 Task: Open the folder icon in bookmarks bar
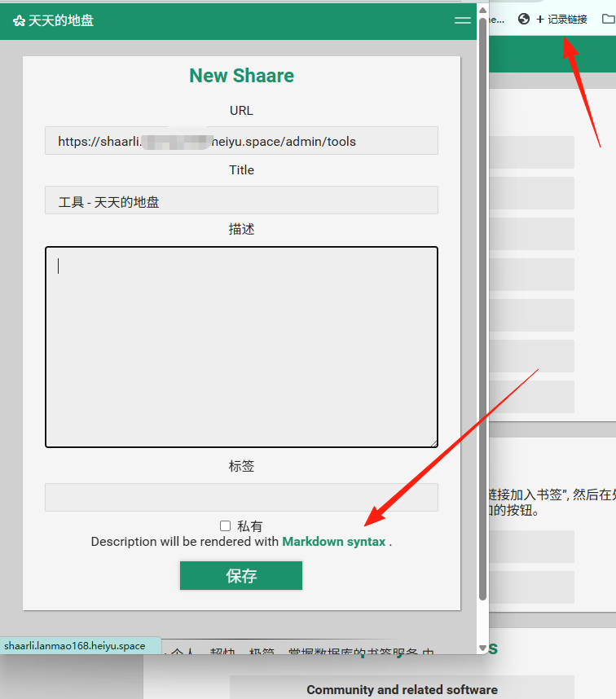[x=609, y=19]
